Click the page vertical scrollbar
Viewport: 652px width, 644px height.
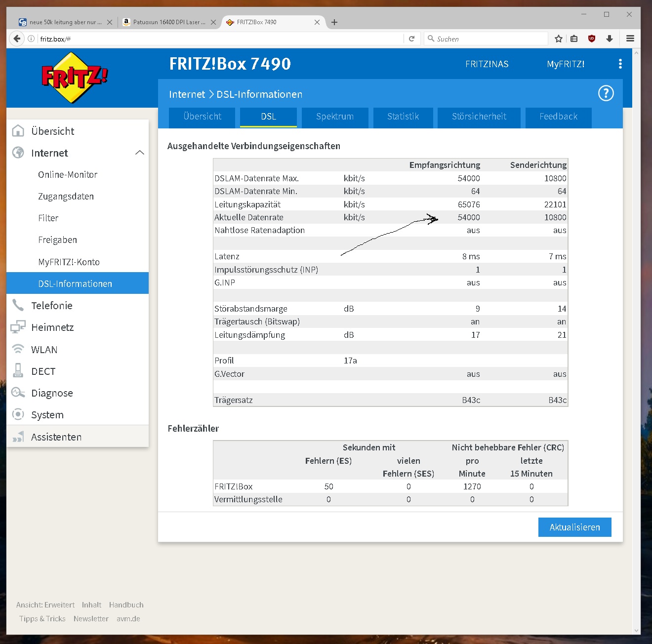[x=636, y=341]
